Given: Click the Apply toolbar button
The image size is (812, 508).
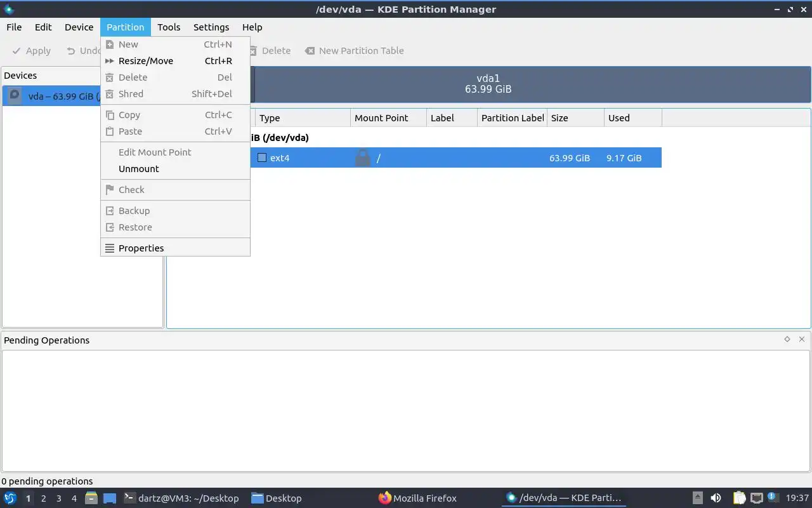Looking at the screenshot, I should point(32,51).
